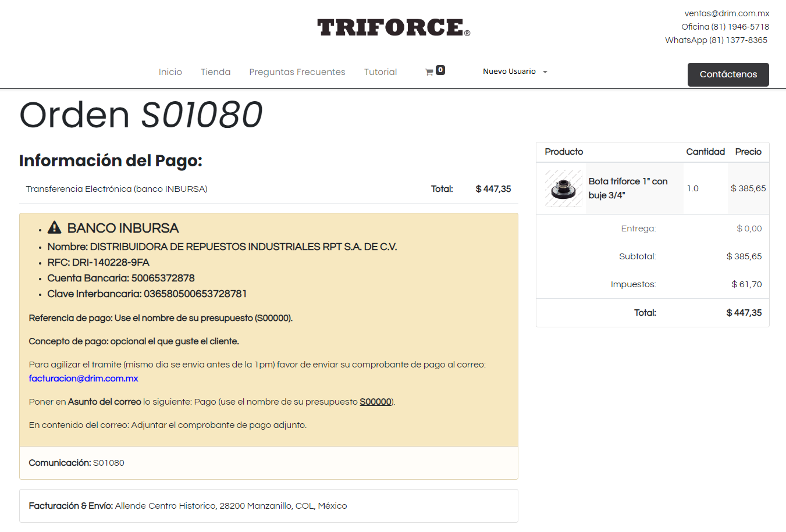Click the Subtotal: label in the order summary
The height and width of the screenshot is (532, 786).
click(x=637, y=256)
